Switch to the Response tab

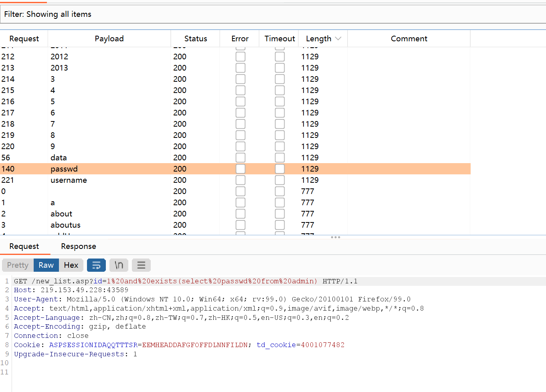tap(79, 246)
